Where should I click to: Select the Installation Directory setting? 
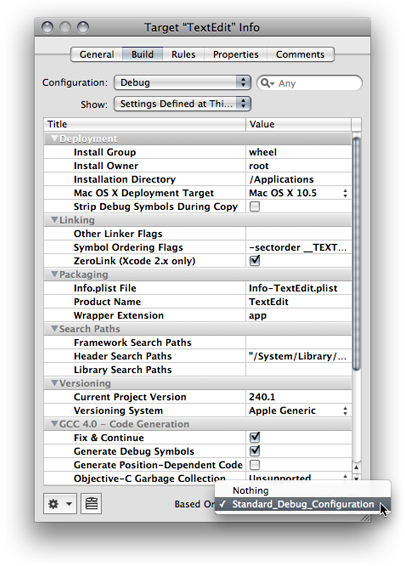pyautogui.click(x=197, y=179)
